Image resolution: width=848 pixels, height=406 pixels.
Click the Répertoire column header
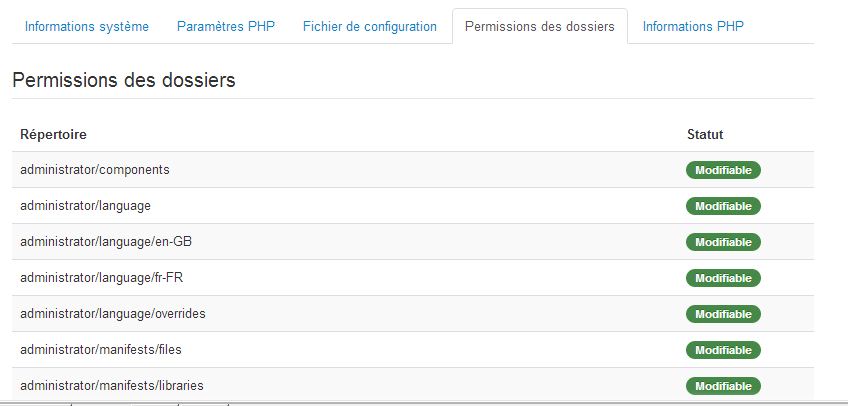[x=53, y=134]
